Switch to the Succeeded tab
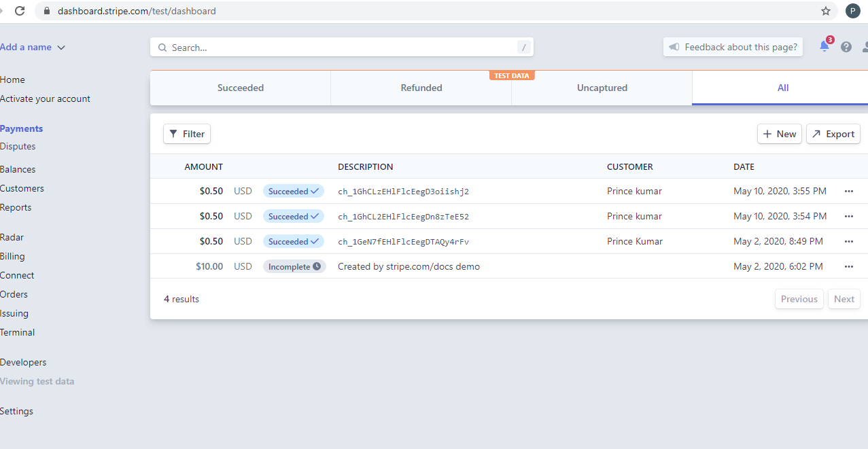This screenshot has height=449, width=868. [241, 88]
